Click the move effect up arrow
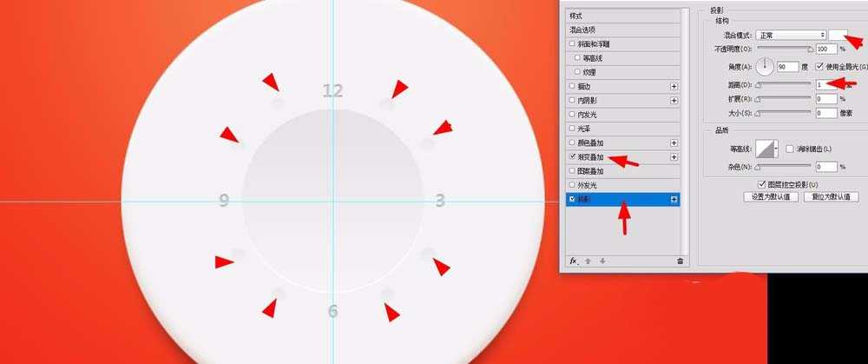868x364 pixels. pyautogui.click(x=587, y=261)
